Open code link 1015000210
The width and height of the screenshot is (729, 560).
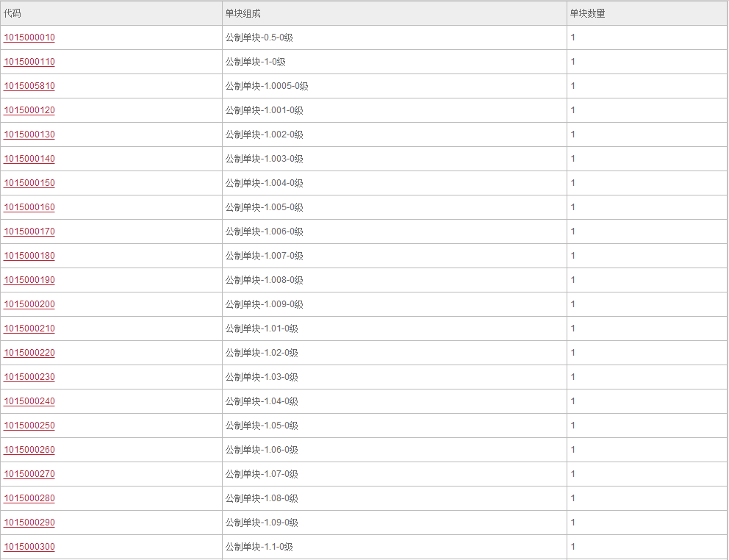(x=29, y=329)
